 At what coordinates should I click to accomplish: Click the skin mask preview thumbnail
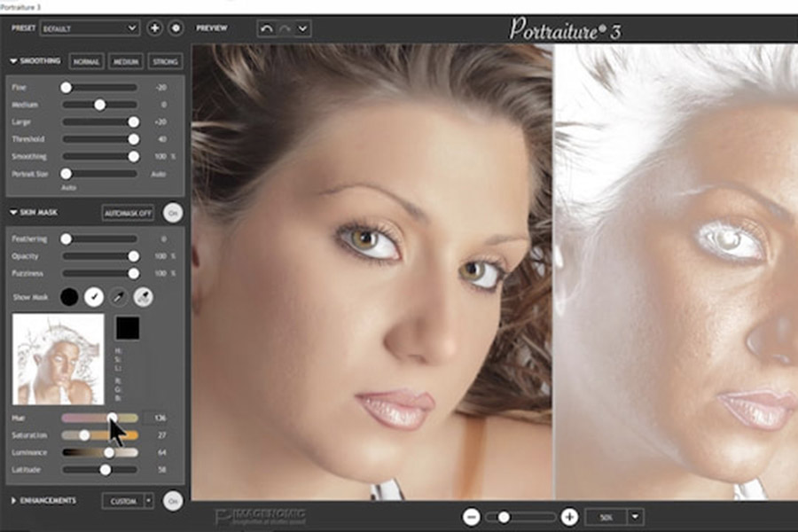58,359
